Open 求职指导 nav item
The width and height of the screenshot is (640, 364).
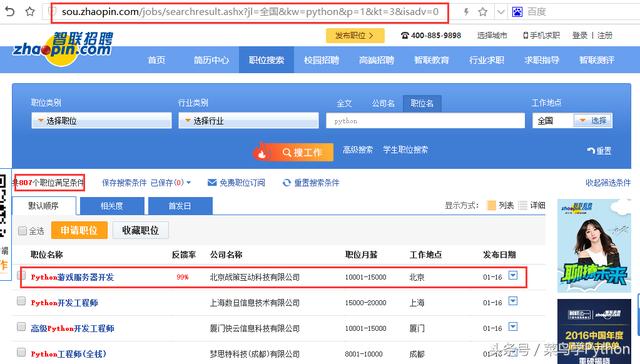point(542,60)
